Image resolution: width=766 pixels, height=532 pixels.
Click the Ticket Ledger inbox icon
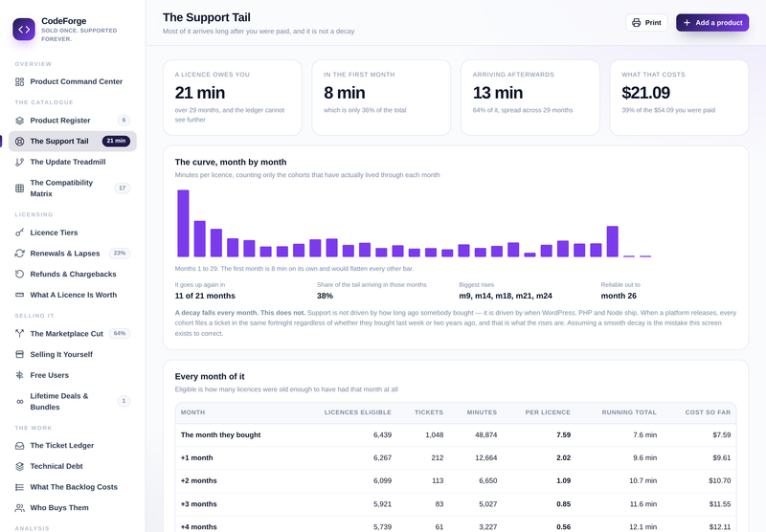coord(19,446)
